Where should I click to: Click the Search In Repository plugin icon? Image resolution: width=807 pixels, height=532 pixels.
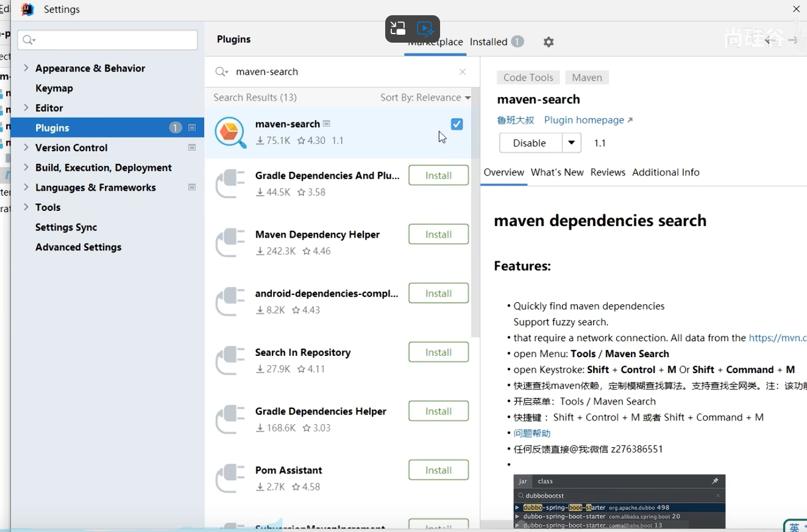[230, 361]
